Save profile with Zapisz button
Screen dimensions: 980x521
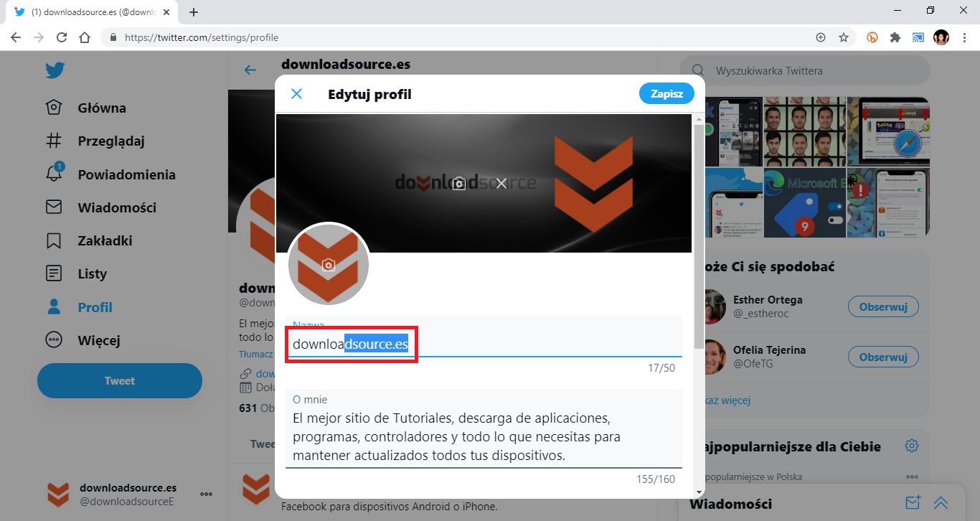click(666, 94)
